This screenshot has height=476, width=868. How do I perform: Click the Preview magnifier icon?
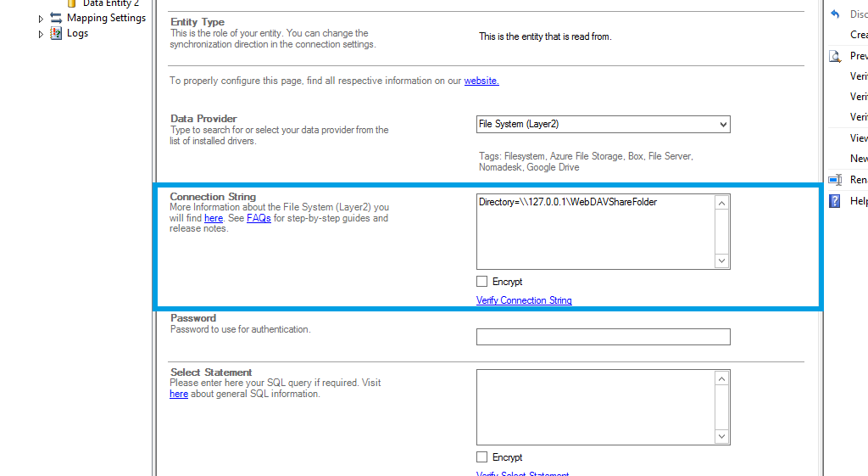(x=835, y=56)
